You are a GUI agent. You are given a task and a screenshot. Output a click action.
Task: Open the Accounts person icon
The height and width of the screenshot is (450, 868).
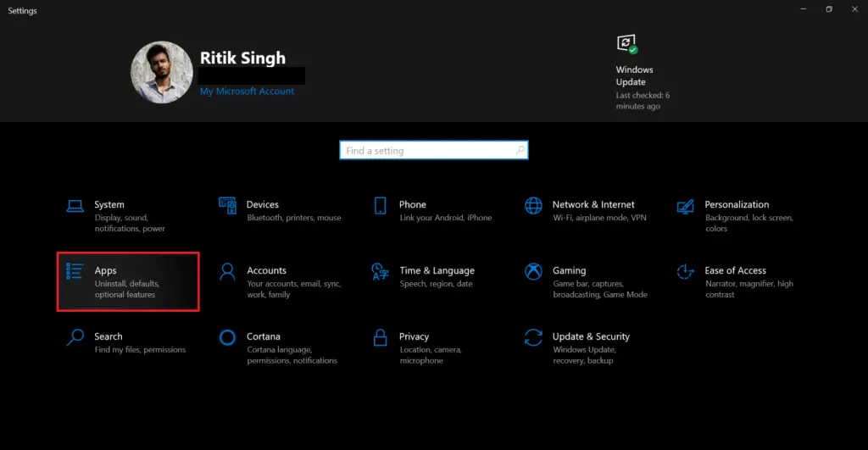pyautogui.click(x=227, y=272)
